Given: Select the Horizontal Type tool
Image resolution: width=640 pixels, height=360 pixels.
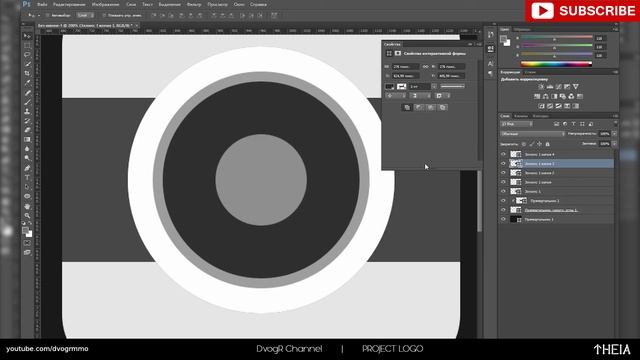Looking at the screenshot, I should [27, 178].
